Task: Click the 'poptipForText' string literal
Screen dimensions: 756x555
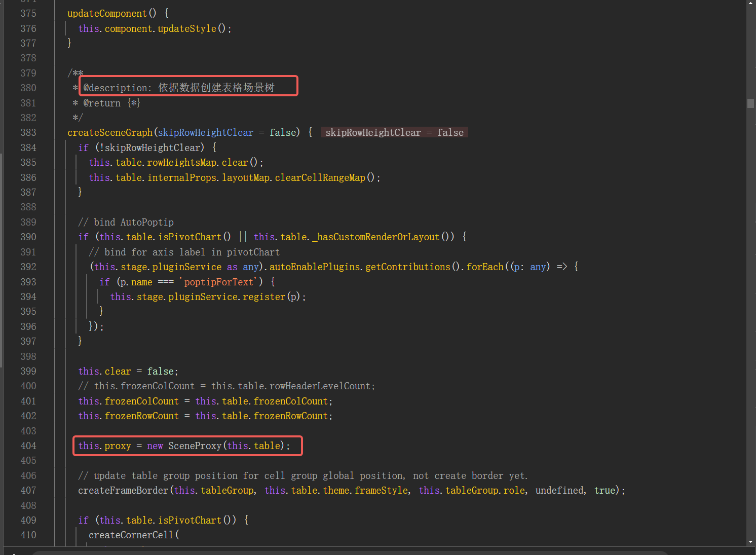Action: pos(218,282)
